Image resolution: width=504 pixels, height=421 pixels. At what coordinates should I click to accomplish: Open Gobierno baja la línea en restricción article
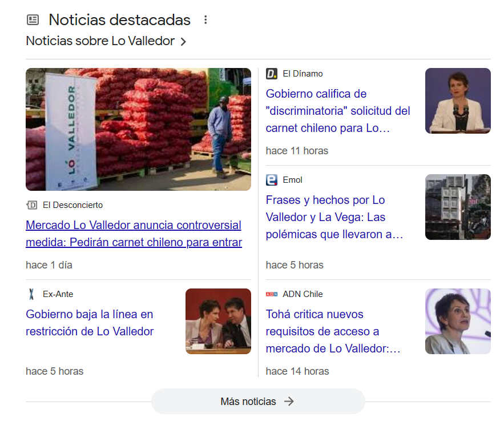(x=90, y=323)
